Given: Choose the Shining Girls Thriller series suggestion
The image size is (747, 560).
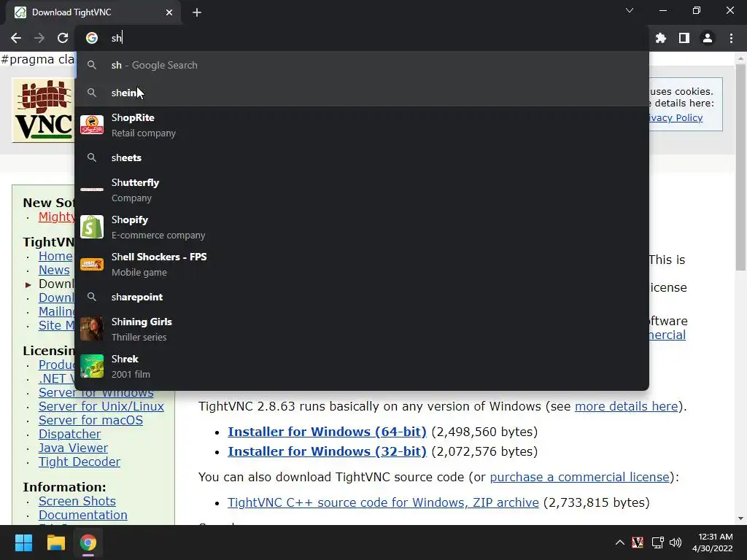Looking at the screenshot, I should (362, 329).
